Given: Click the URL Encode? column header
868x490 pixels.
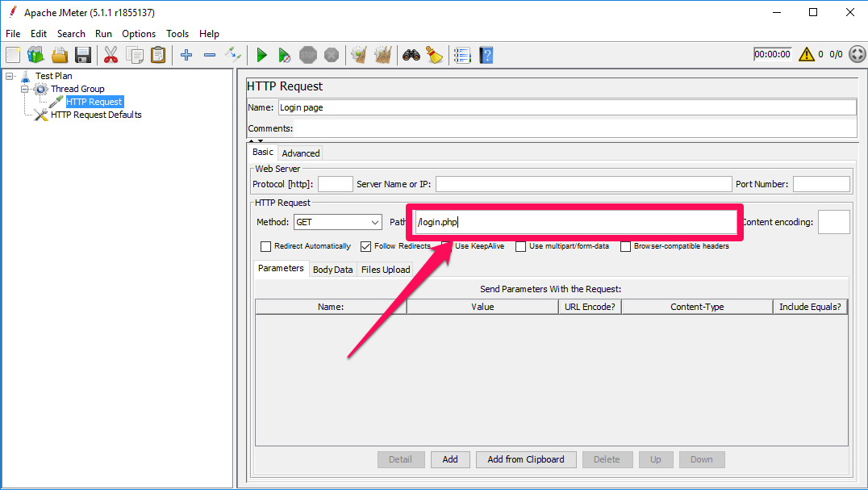Looking at the screenshot, I should tap(590, 307).
